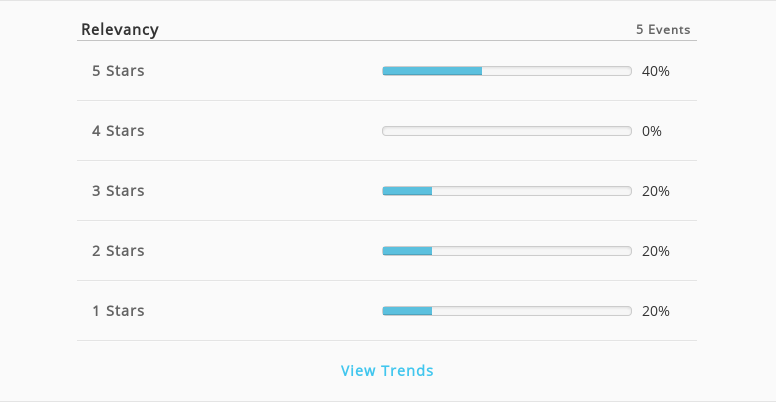Click the empty 4 Stars progress bar
Screen dimensions: 776x402
tap(507, 131)
